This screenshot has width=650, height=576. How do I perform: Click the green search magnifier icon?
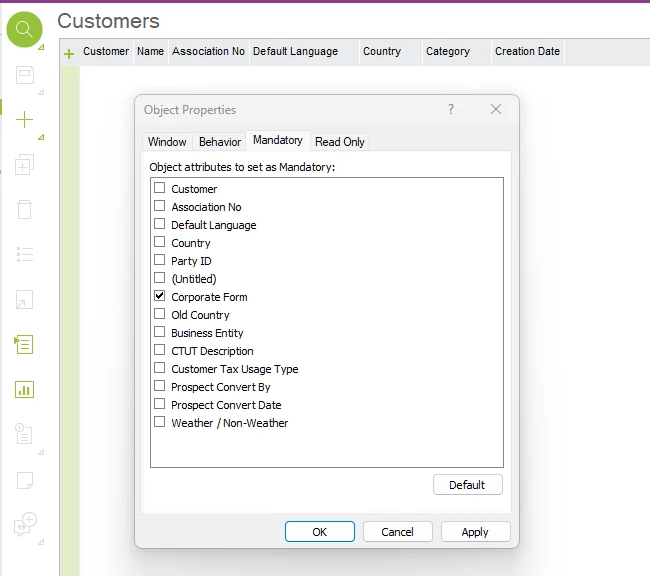(x=25, y=30)
